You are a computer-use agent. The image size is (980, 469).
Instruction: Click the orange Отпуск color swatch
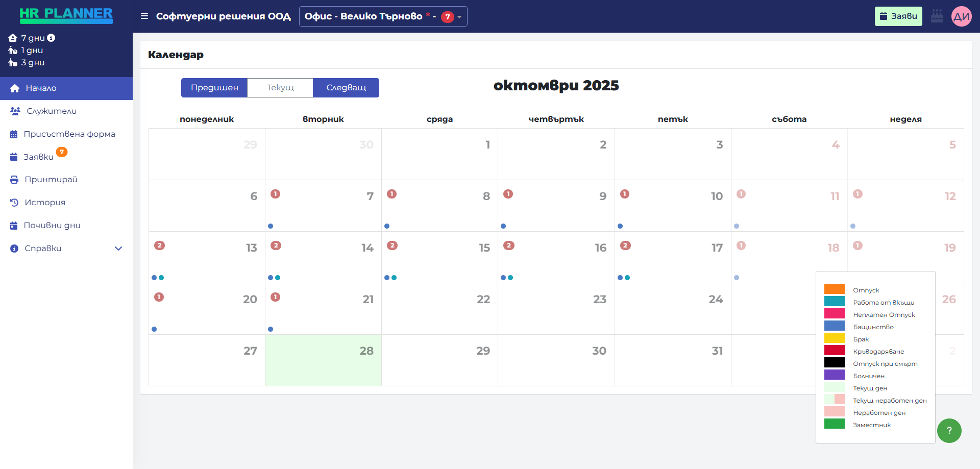click(835, 288)
